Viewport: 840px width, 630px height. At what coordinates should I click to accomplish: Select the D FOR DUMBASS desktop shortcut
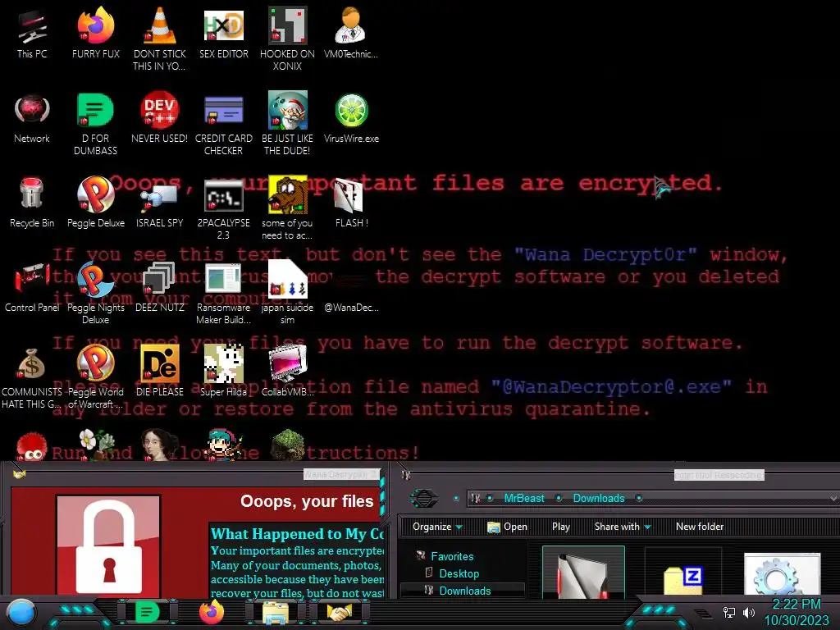point(96,123)
